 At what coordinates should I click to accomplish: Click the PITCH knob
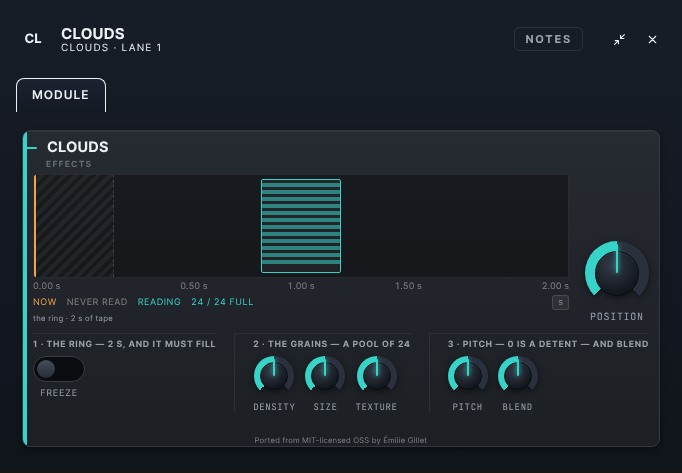click(468, 374)
